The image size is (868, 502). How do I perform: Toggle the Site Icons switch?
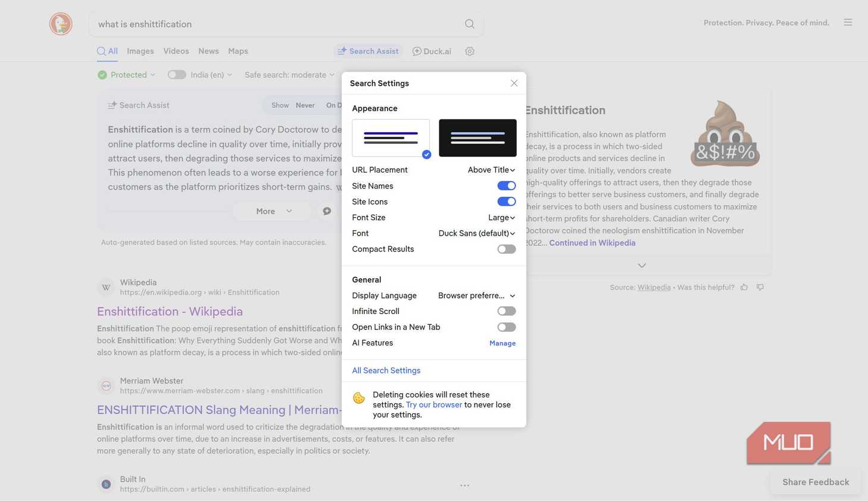[x=507, y=202]
